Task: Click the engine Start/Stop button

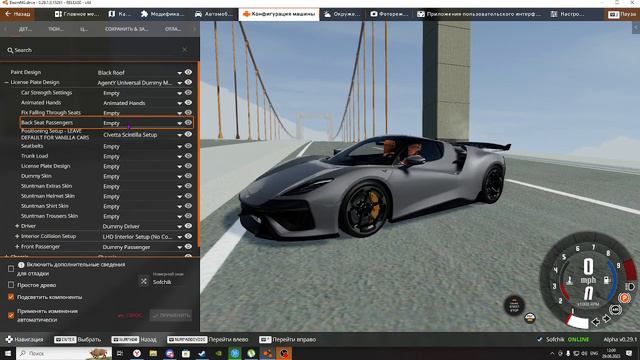Action: pos(514,305)
